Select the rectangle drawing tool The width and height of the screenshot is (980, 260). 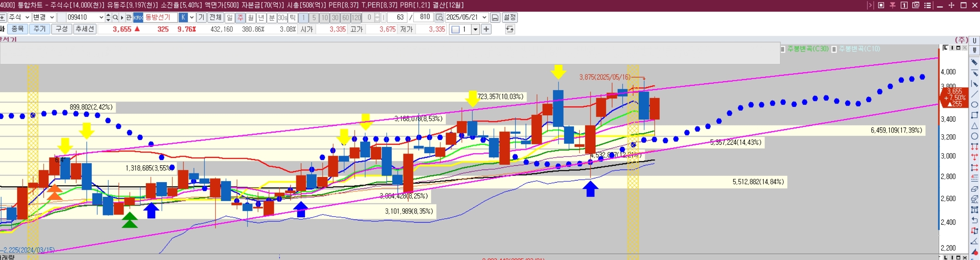pyautogui.click(x=975, y=115)
